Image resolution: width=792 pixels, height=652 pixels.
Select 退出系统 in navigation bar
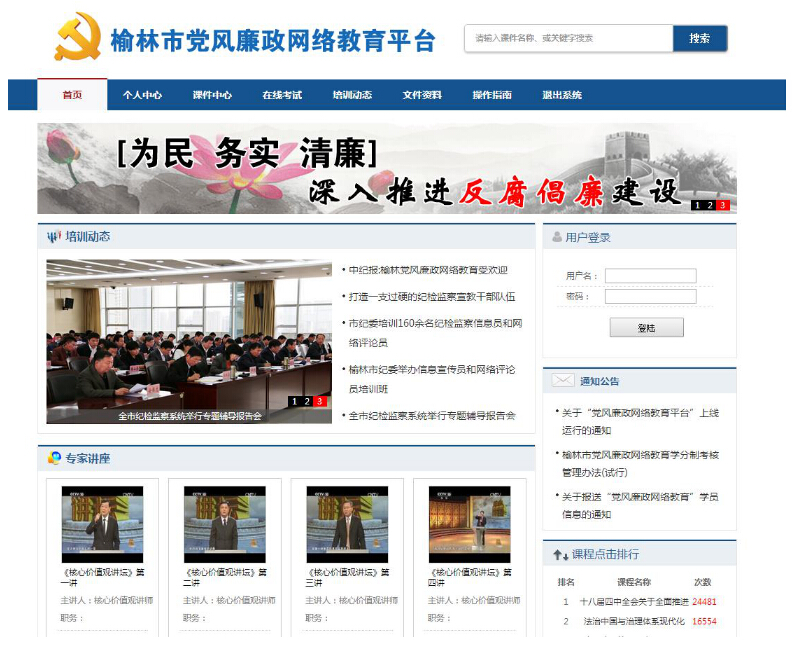coord(562,95)
